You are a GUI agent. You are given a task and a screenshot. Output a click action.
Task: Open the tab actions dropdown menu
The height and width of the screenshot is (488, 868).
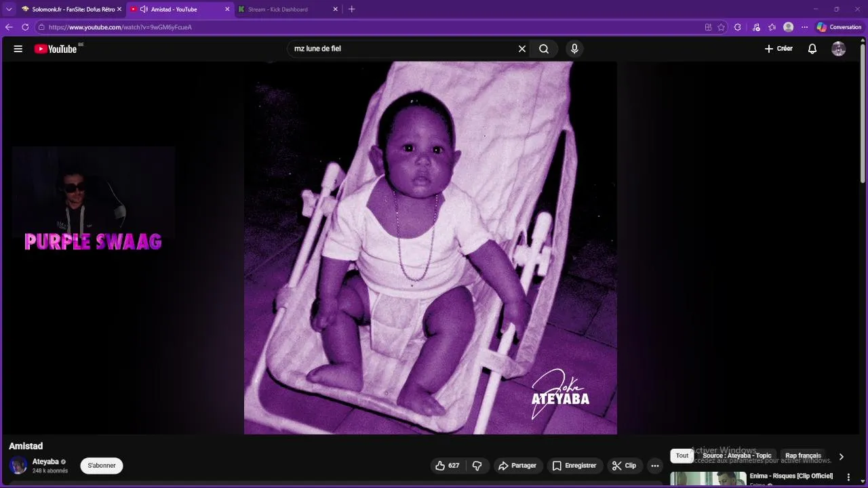pyautogui.click(x=9, y=9)
